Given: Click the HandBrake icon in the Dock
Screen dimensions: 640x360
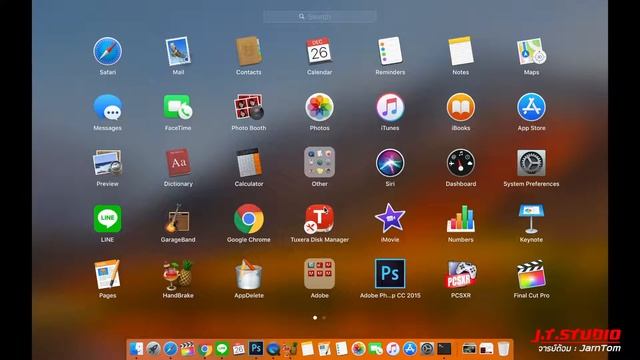Looking at the screenshot, I should tap(290, 349).
